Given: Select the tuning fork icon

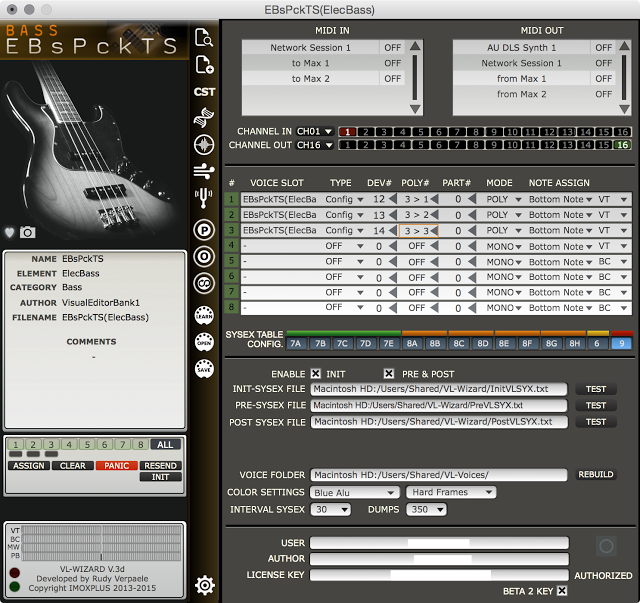Looking at the screenshot, I should [x=204, y=196].
